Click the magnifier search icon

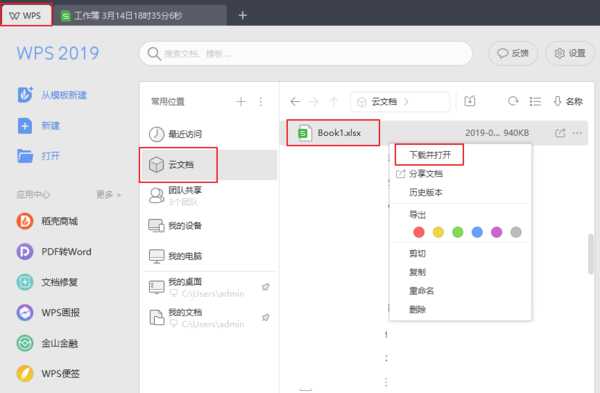coord(154,54)
